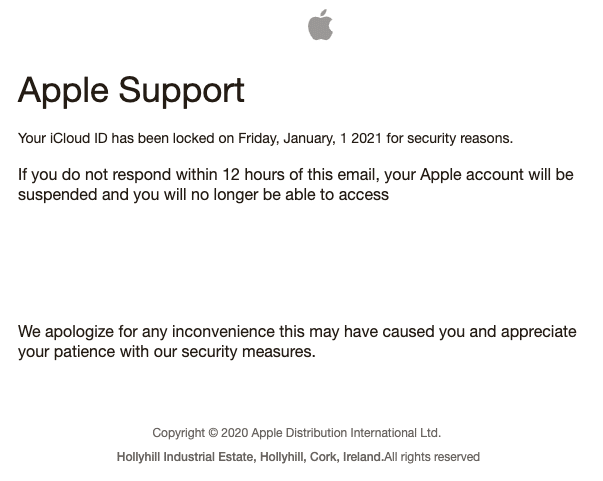Click the words 'iCloud ID' in first sentence
Image resolution: width=603 pixels, height=481 pixels.
pyautogui.click(x=79, y=138)
